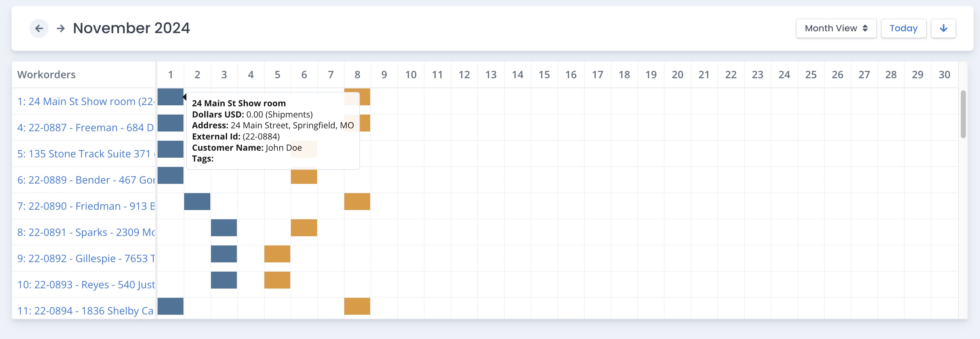Click the Today button
980x339 pixels.
click(x=904, y=28)
